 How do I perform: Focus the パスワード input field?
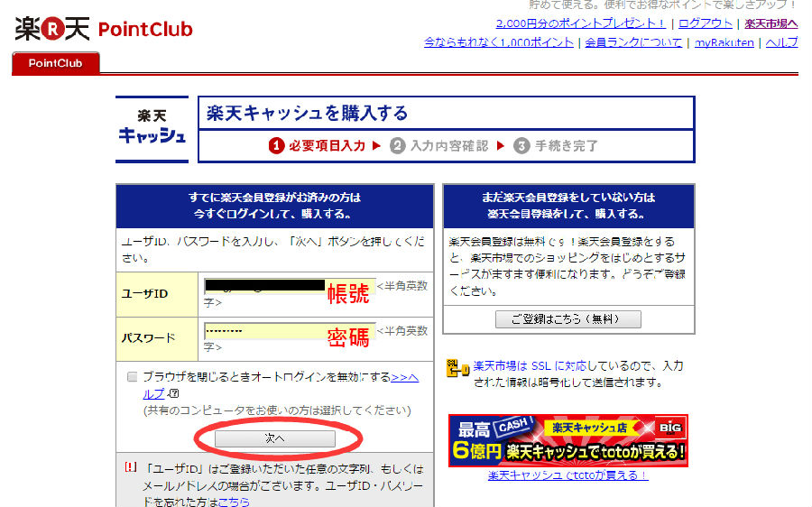pos(290,331)
